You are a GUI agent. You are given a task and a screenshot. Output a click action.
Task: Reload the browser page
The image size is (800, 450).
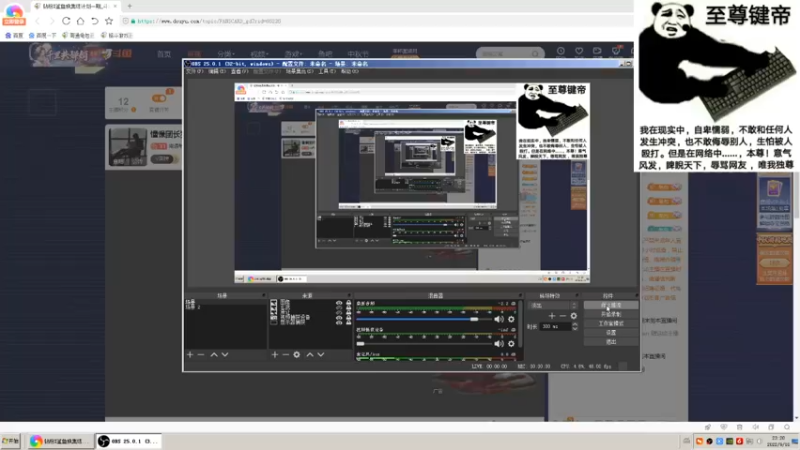point(66,21)
